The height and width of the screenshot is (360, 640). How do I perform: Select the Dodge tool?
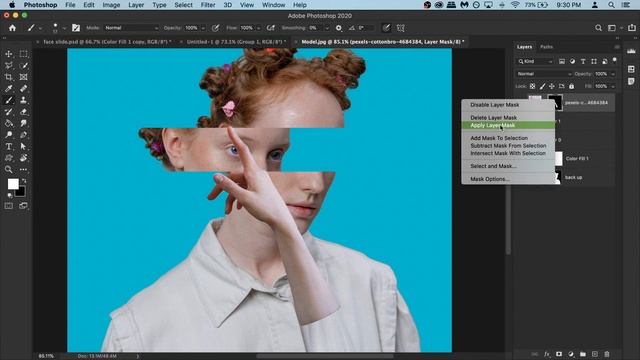pyautogui.click(x=9, y=134)
